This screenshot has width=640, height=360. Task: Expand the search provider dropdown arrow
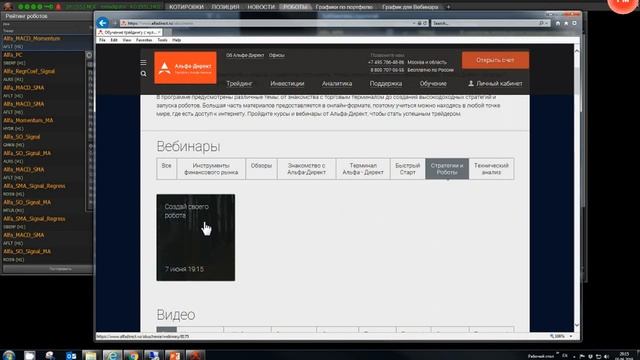tap(547, 23)
